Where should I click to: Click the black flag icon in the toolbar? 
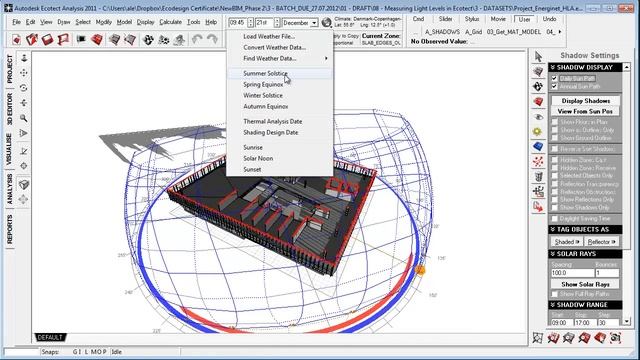[81, 40]
